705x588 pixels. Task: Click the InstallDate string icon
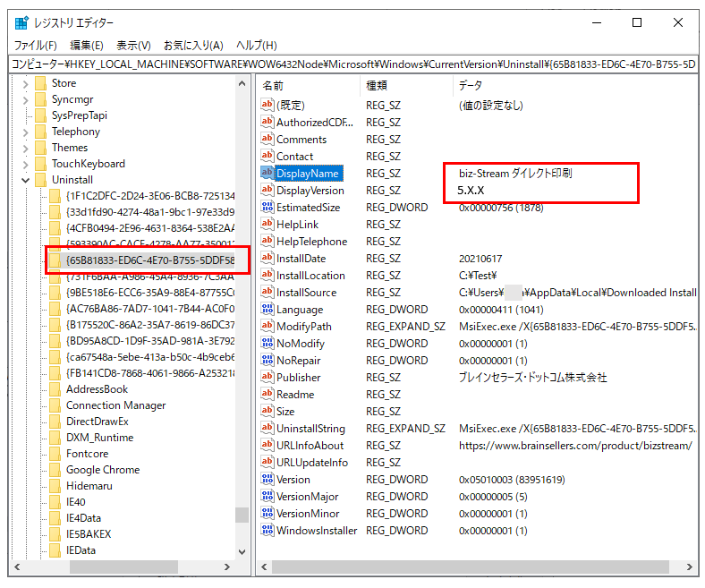pyautogui.click(x=268, y=259)
